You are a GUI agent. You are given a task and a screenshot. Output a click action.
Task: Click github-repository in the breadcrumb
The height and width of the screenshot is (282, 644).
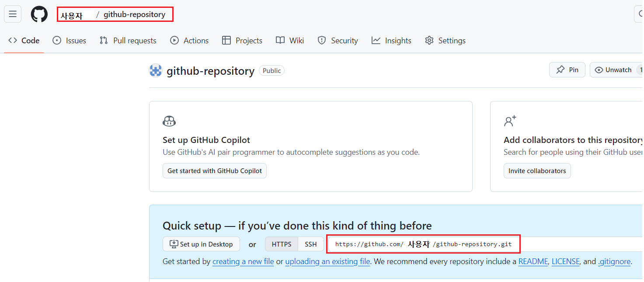134,14
